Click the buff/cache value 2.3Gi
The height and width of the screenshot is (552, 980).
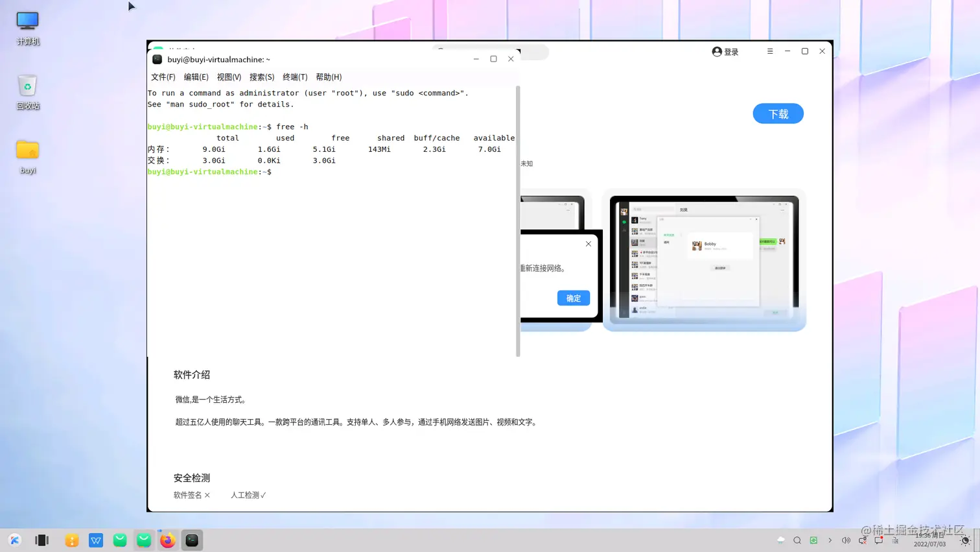coord(434,149)
